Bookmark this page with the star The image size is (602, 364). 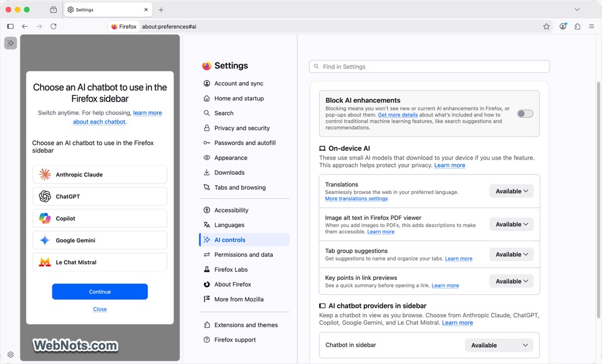tap(547, 27)
